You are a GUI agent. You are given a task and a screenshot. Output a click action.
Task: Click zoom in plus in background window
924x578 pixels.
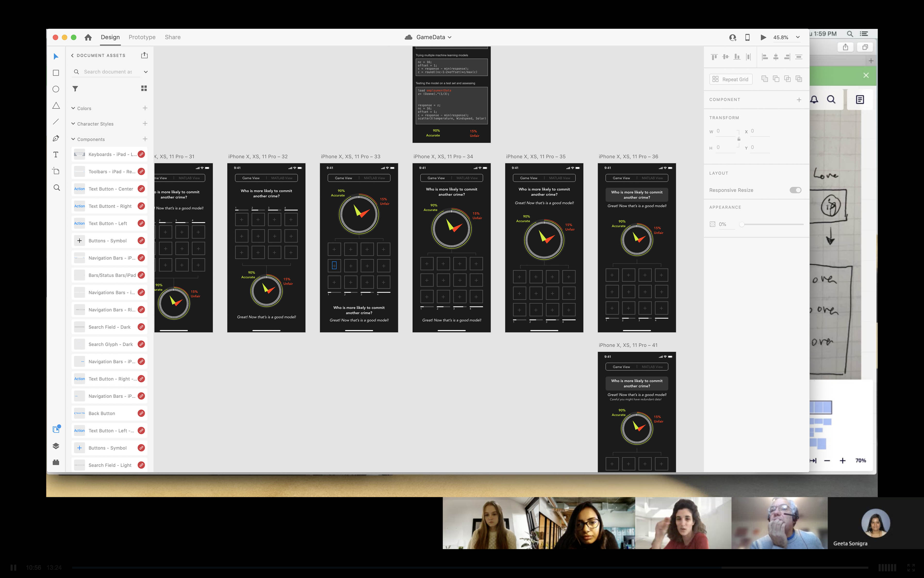click(x=842, y=461)
